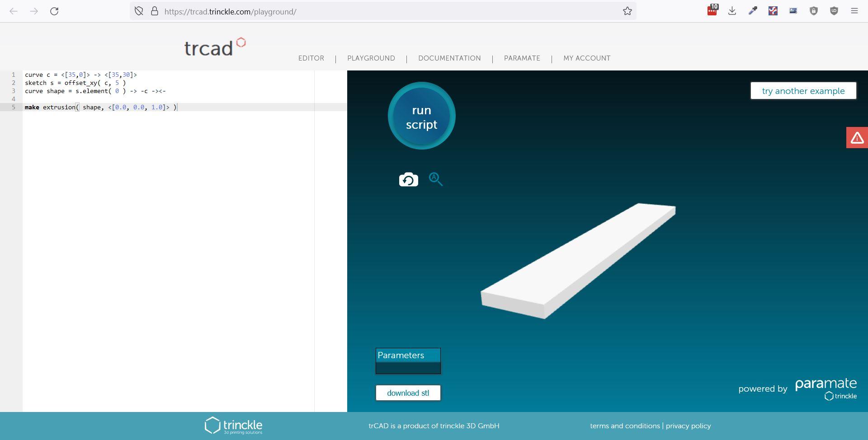The height and width of the screenshot is (440, 868).
Task: Open MY ACCOUNT from the navigation
Action: point(586,58)
